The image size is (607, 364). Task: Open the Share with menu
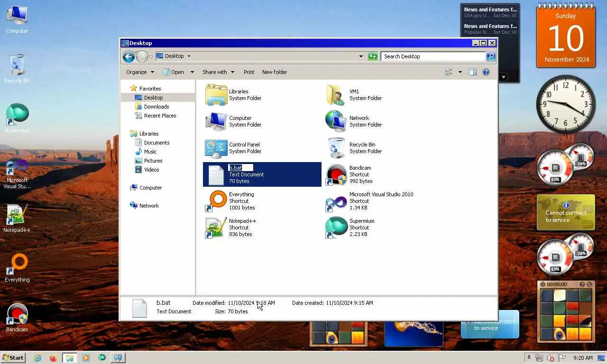(x=218, y=72)
